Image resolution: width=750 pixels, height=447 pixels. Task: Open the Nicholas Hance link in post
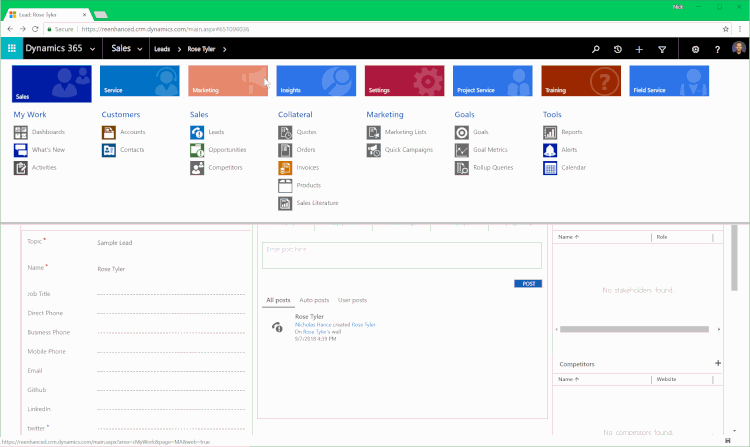[313, 325]
